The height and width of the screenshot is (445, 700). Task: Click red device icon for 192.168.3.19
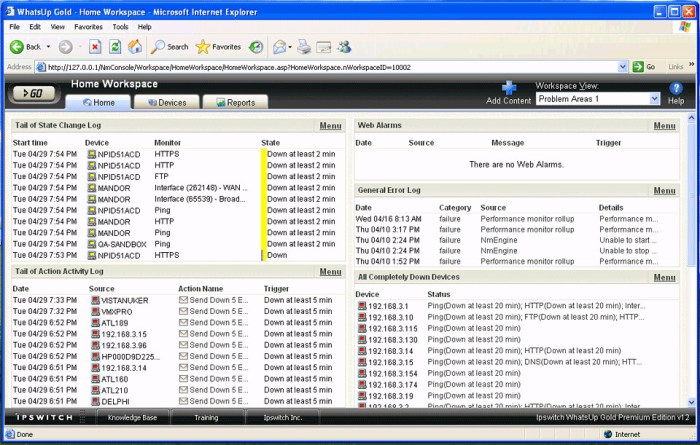click(x=362, y=396)
